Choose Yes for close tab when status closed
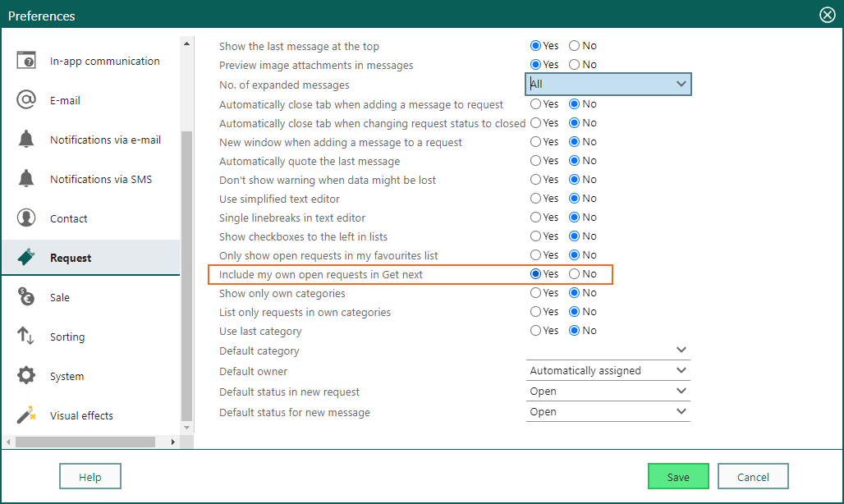844x504 pixels. (x=535, y=122)
